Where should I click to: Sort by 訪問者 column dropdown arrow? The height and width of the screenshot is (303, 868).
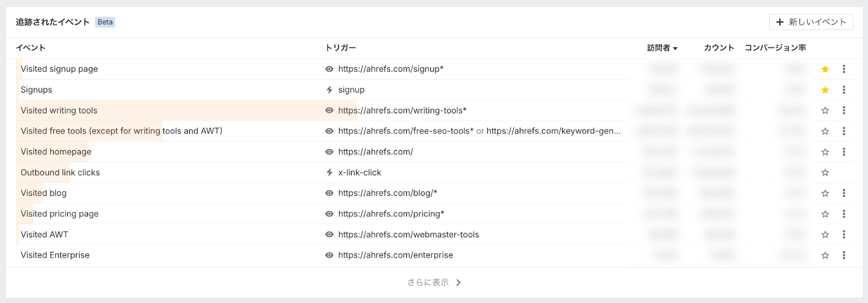coord(675,48)
